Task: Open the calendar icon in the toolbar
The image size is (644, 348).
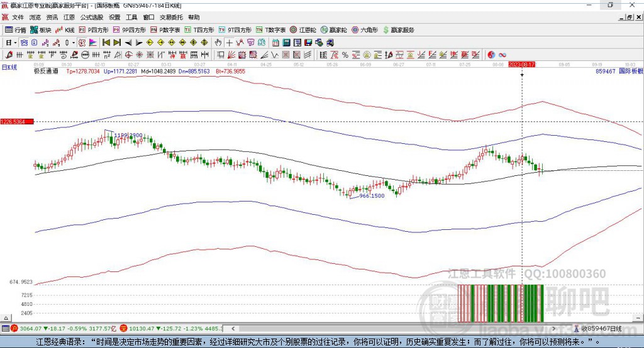Action: click(275, 42)
